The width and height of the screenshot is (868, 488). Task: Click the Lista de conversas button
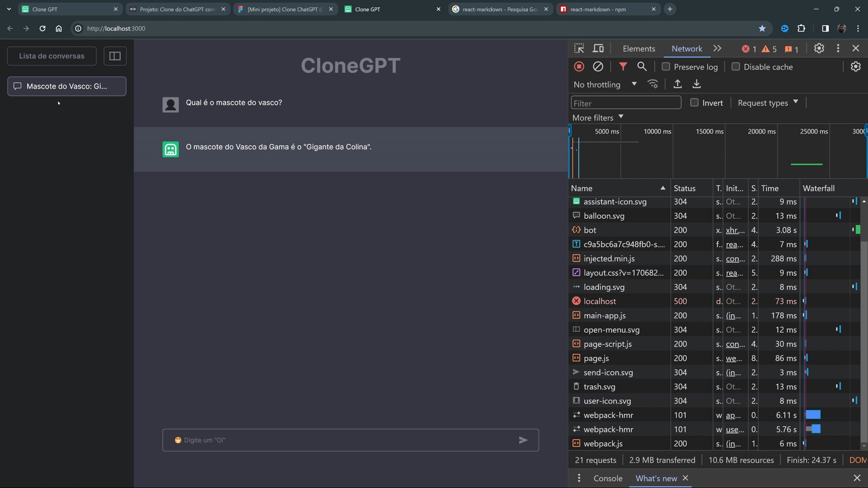coord(52,56)
